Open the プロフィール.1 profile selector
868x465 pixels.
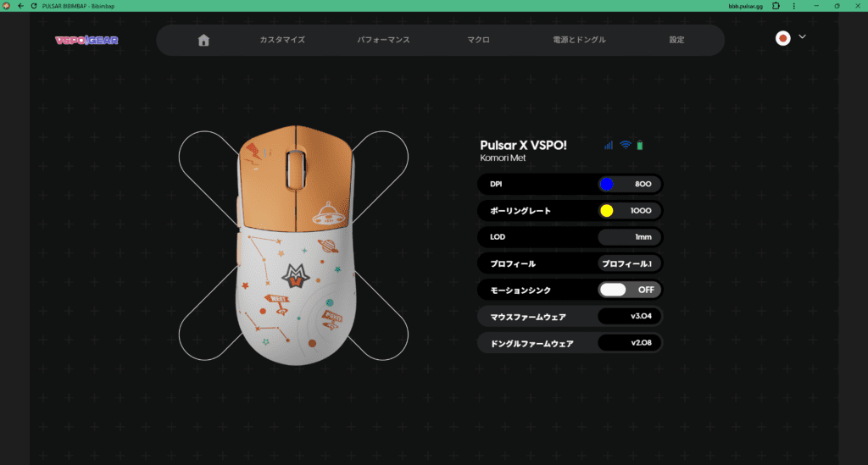628,263
